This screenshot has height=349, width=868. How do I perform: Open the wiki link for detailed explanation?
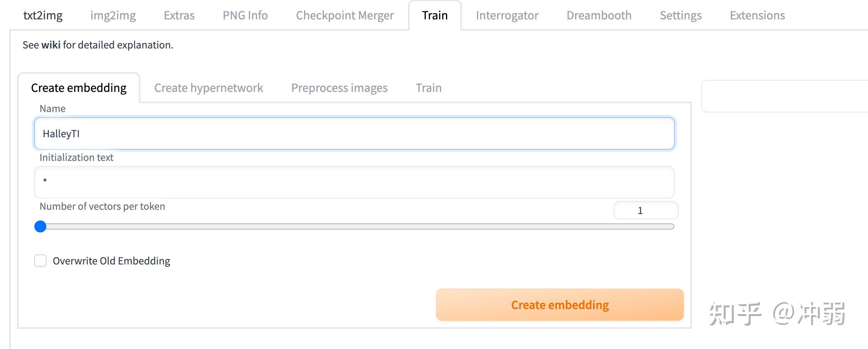tap(51, 45)
